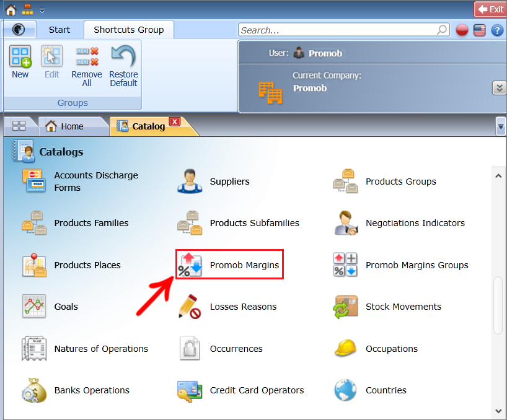The width and height of the screenshot is (507, 420).
Task: Open Products Places catalog
Action: [71, 265]
